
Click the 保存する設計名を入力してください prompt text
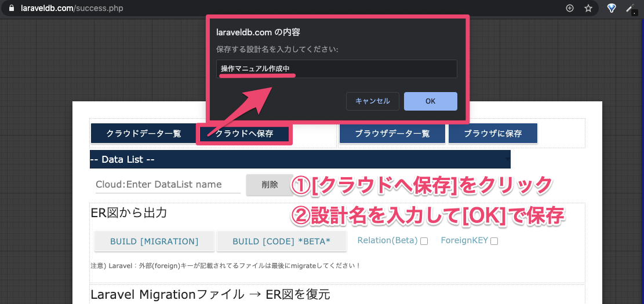pos(277,50)
